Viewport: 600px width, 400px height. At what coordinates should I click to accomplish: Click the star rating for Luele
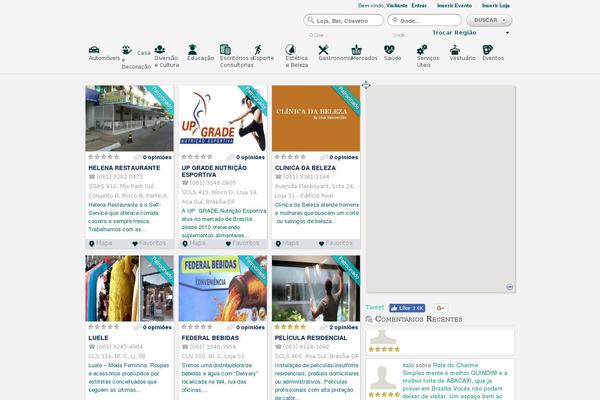click(x=104, y=327)
